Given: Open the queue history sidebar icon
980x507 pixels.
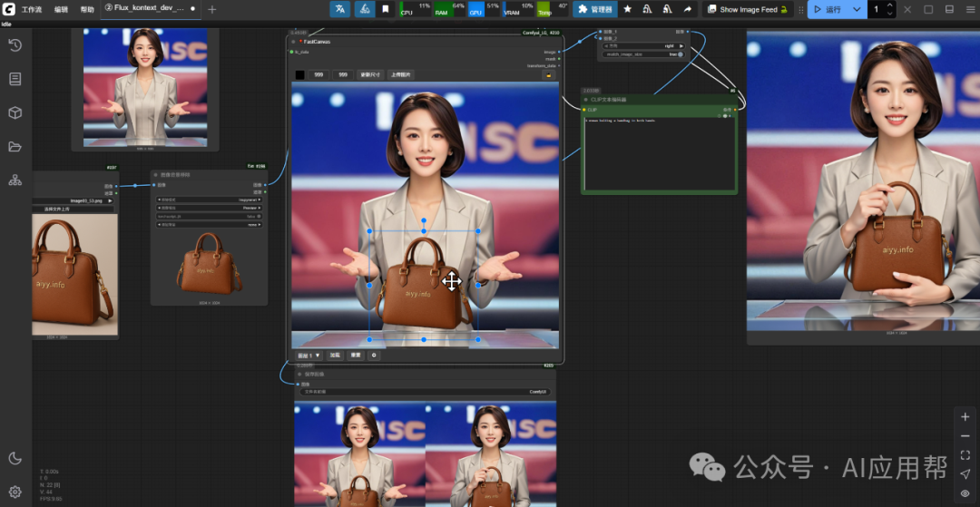Looking at the screenshot, I should (15, 45).
